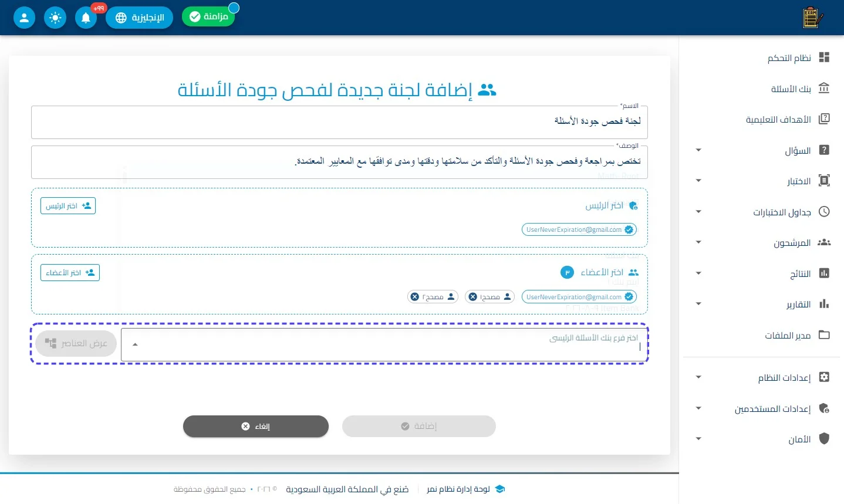Image resolution: width=844 pixels, height=504 pixels.
Task: Click the page title people icon
Action: coord(487,90)
